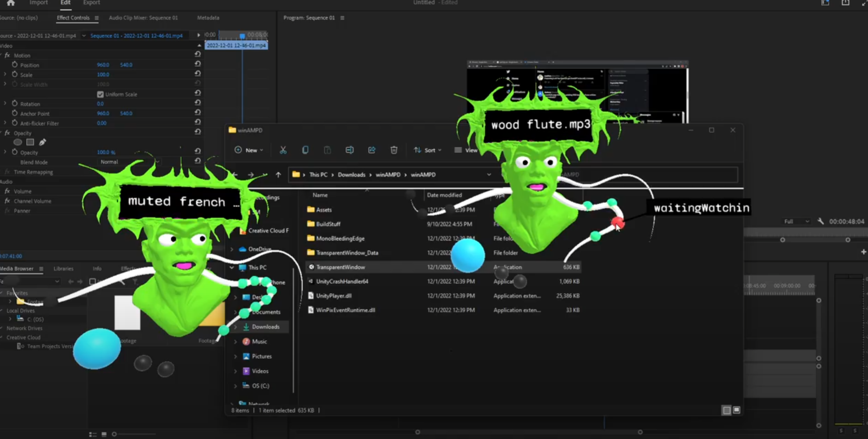Viewport: 868px width, 439px height.
Task: Click the Effect Controls timeline playhead
Action: point(242,36)
